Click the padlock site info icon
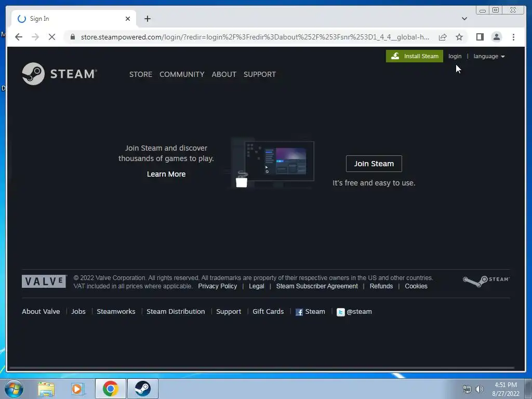The image size is (532, 399). coord(73,37)
